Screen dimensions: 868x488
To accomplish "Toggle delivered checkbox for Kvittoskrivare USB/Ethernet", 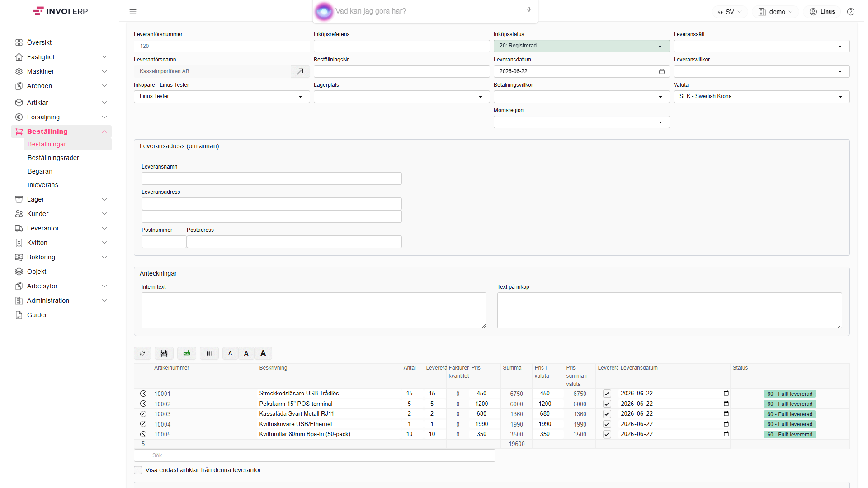I will point(607,424).
